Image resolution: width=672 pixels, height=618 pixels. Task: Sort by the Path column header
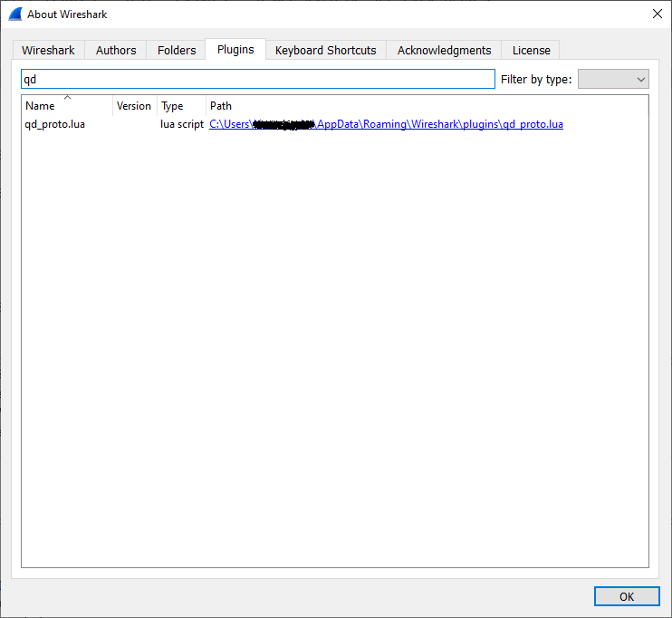tap(427, 105)
